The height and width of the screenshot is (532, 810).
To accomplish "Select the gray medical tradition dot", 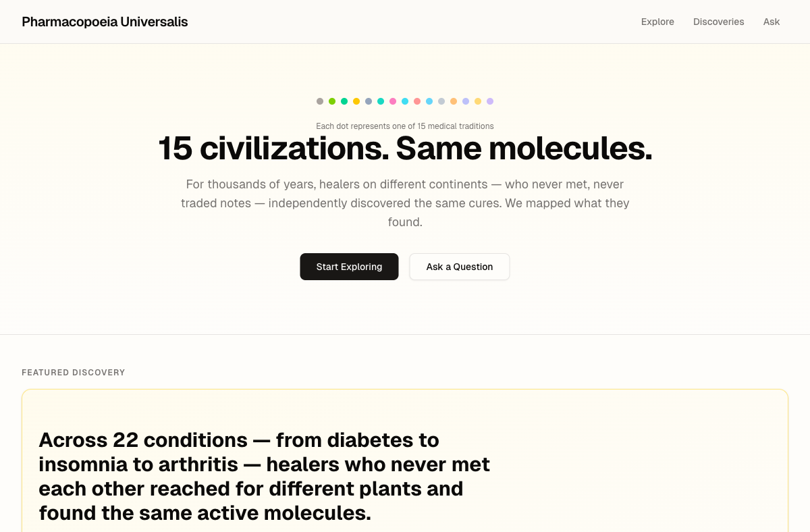I will (x=319, y=101).
